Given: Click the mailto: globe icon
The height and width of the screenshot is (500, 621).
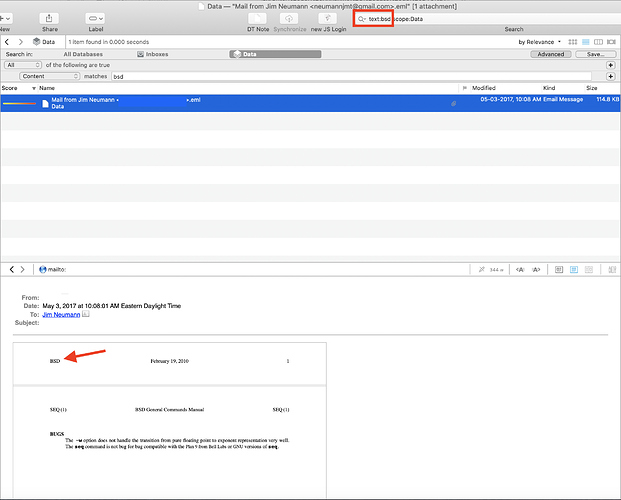Looking at the screenshot, I should coord(43,269).
